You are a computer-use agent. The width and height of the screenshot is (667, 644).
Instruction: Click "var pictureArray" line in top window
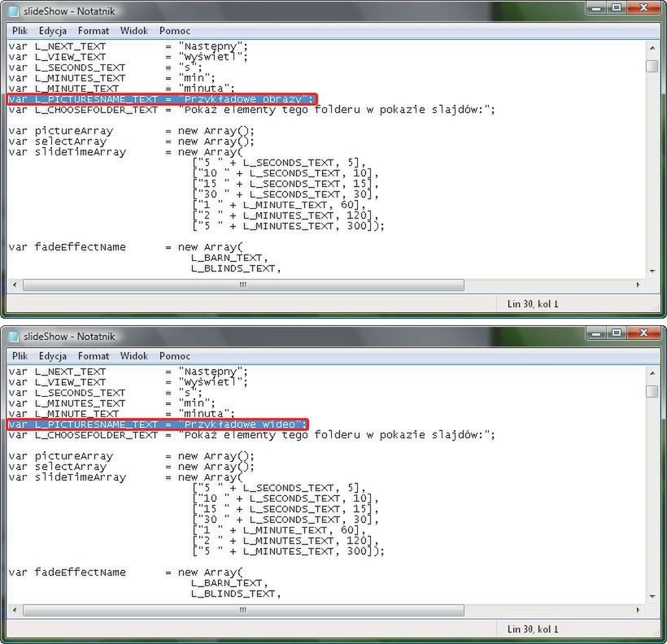(132, 131)
